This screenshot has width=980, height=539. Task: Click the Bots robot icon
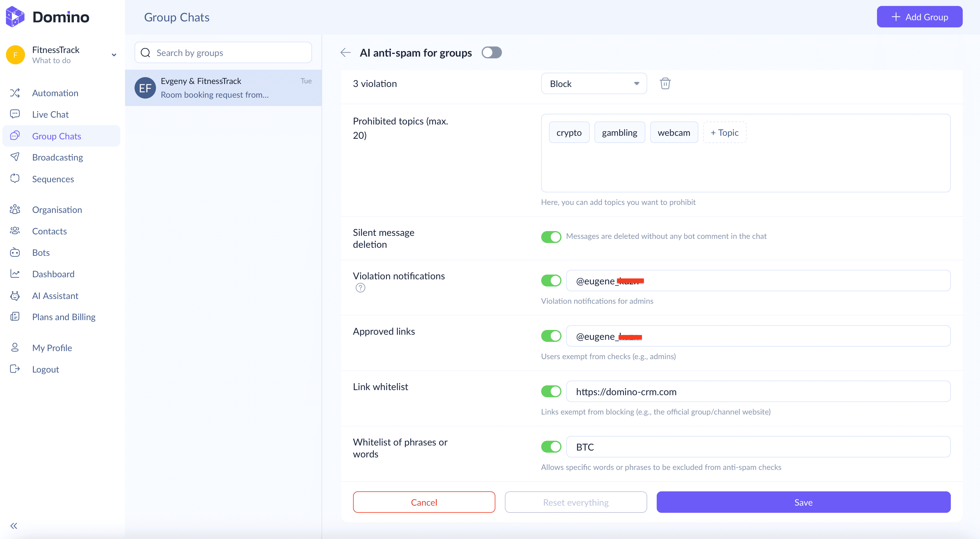pyautogui.click(x=15, y=253)
